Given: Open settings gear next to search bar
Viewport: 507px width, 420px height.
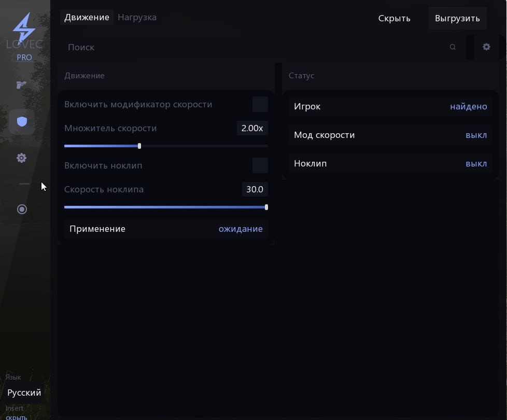Looking at the screenshot, I should (x=486, y=47).
